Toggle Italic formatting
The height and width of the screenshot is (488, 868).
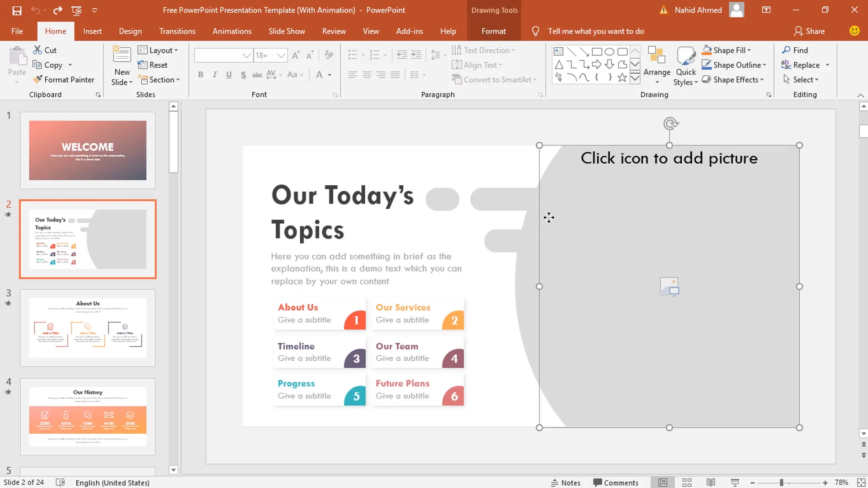click(x=215, y=75)
